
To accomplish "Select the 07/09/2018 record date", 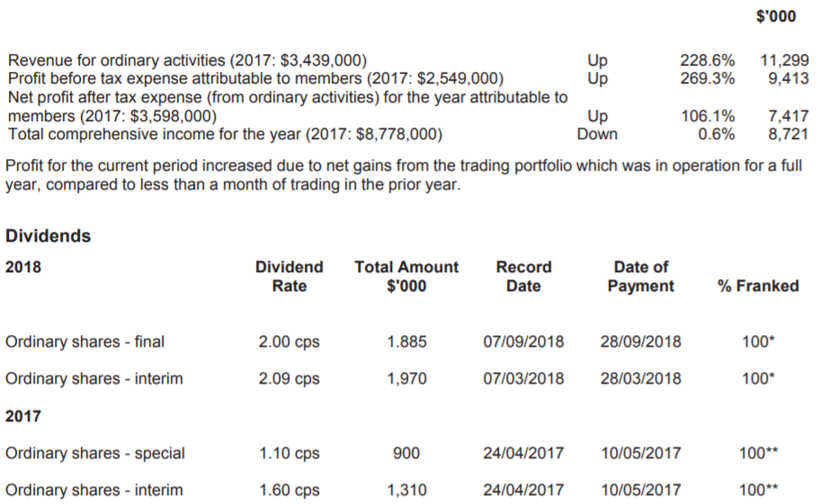I will point(523,341).
